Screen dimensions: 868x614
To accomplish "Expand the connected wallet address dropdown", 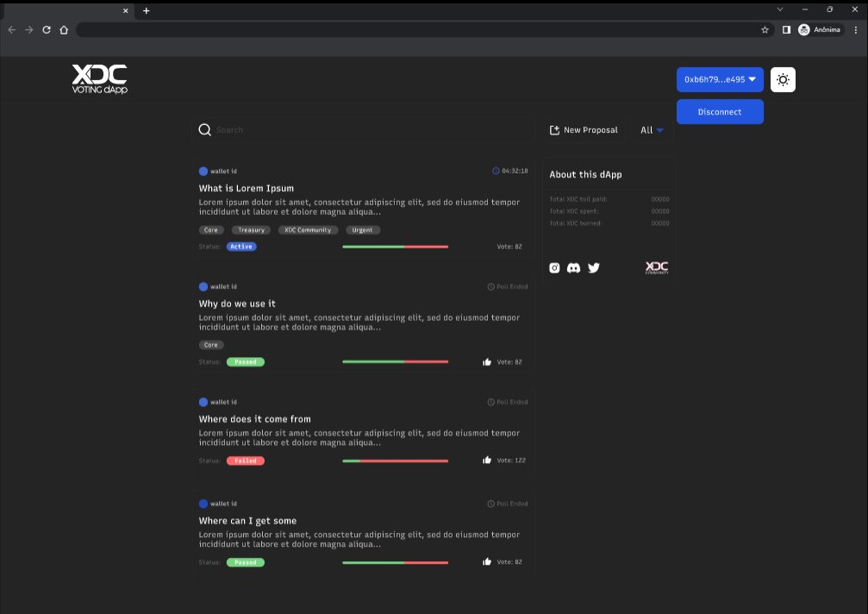I will pos(719,78).
